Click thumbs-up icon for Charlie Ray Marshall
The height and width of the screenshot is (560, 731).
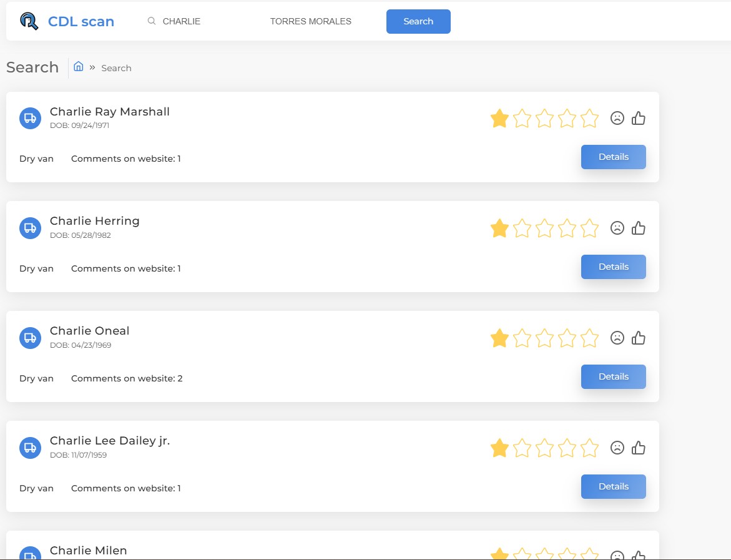(638, 118)
